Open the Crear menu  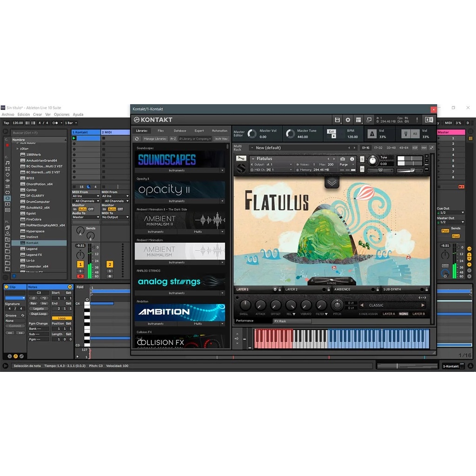[x=37, y=114]
